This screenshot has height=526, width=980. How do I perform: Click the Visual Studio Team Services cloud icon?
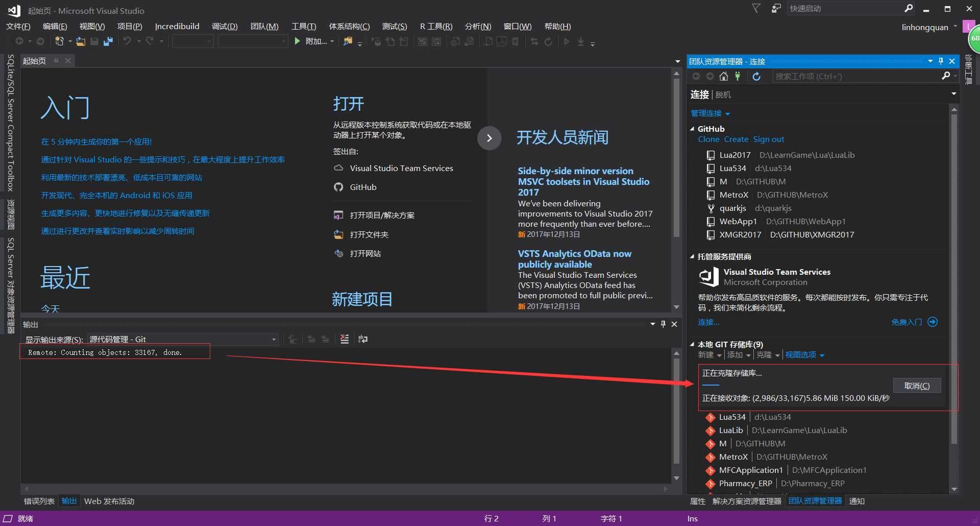tap(338, 168)
